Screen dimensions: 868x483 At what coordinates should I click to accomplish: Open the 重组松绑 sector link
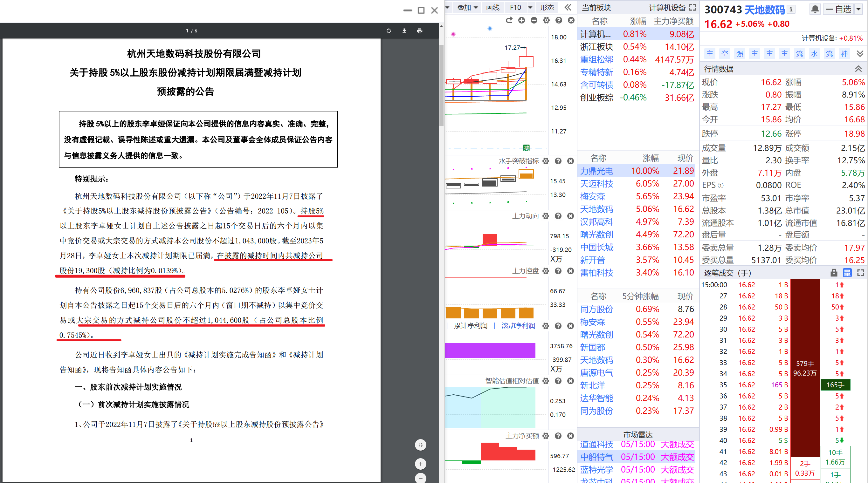pyautogui.click(x=596, y=60)
